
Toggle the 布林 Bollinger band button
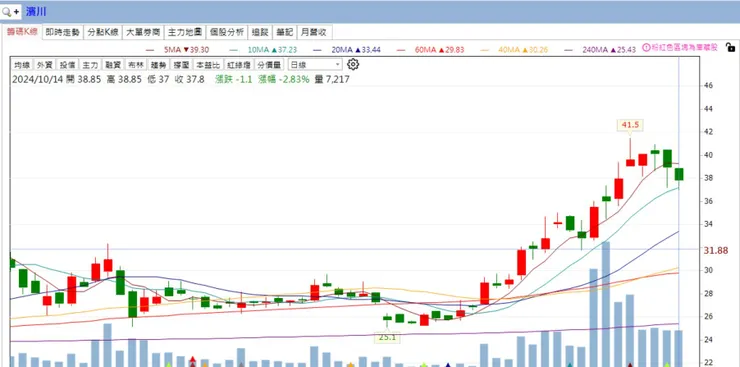click(x=135, y=65)
